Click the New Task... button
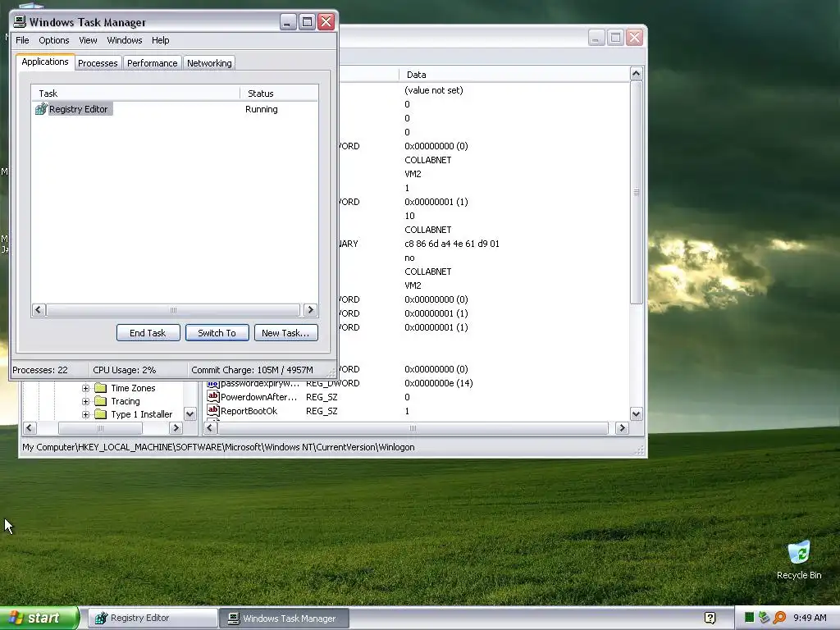 pyautogui.click(x=285, y=333)
